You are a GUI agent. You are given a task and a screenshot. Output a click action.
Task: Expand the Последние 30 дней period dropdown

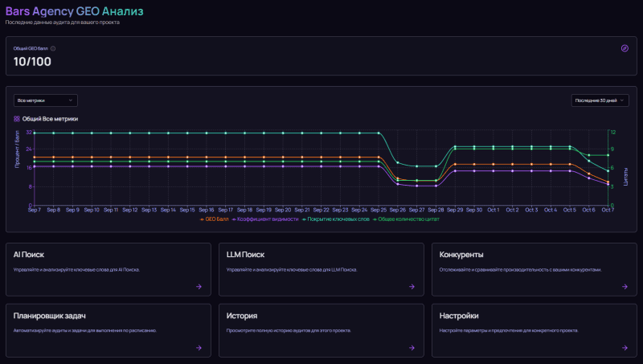[599, 100]
